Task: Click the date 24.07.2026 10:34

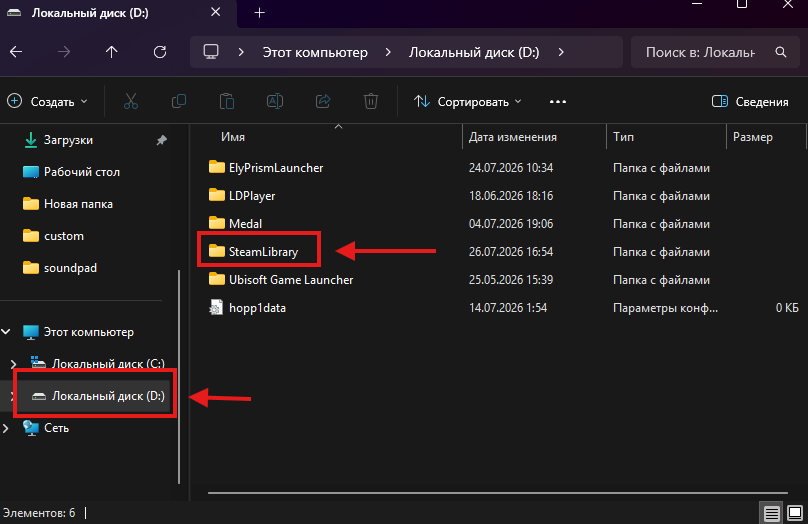Action: pyautogui.click(x=511, y=168)
